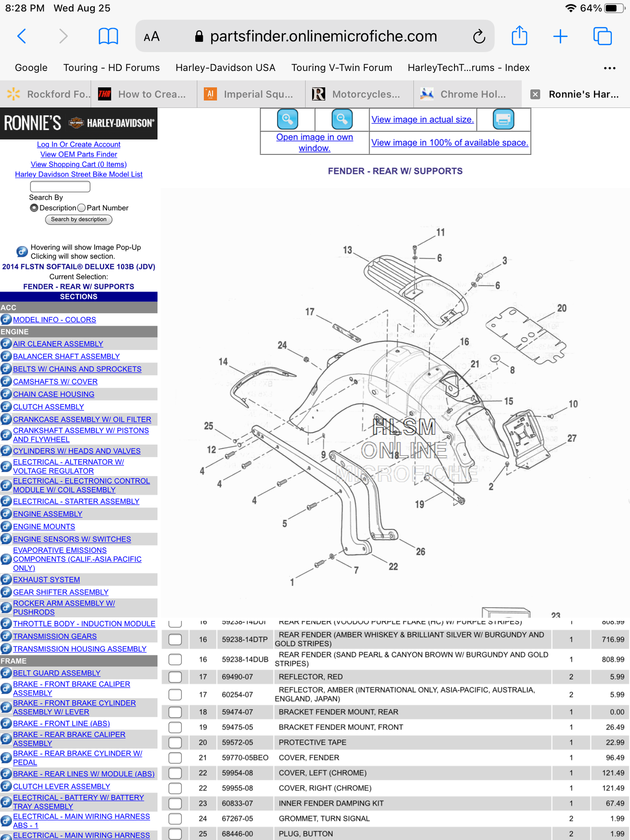Click the print diagram icon

pos(503,119)
